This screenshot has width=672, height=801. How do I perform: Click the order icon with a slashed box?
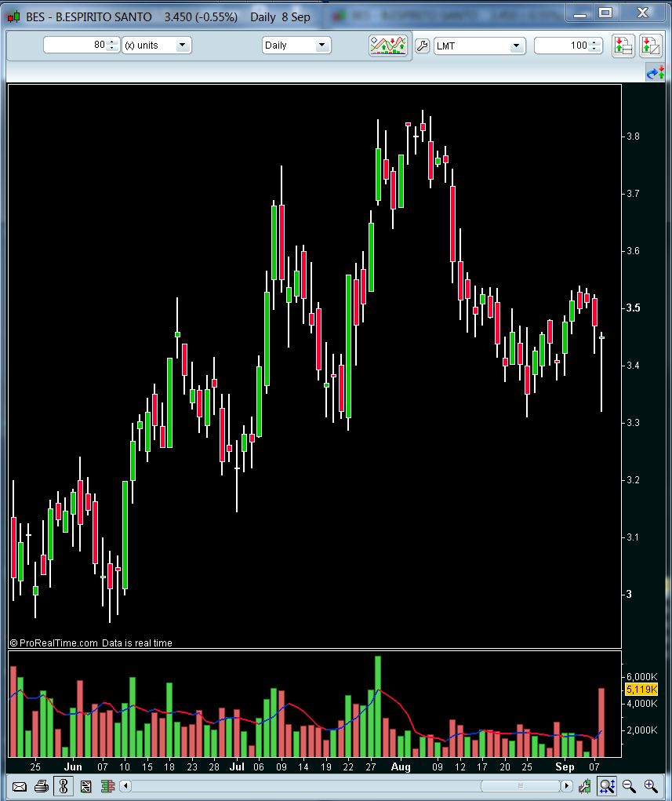[x=651, y=46]
